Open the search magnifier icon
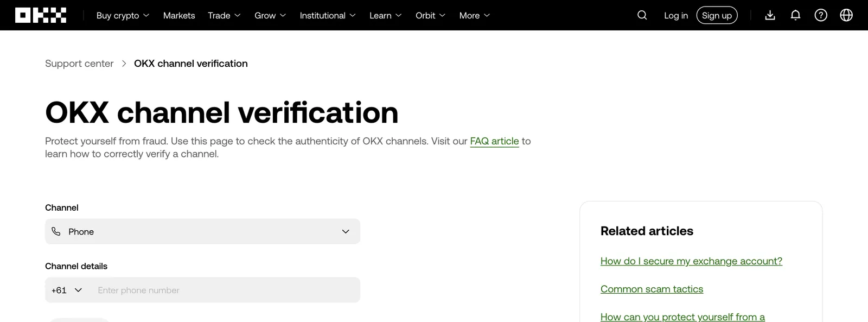 642,15
